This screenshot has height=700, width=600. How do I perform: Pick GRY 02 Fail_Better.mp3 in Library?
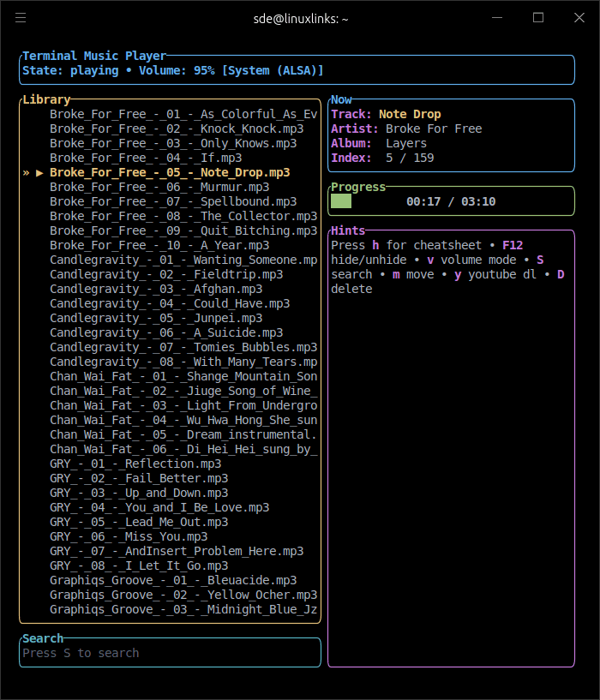[x=138, y=478]
